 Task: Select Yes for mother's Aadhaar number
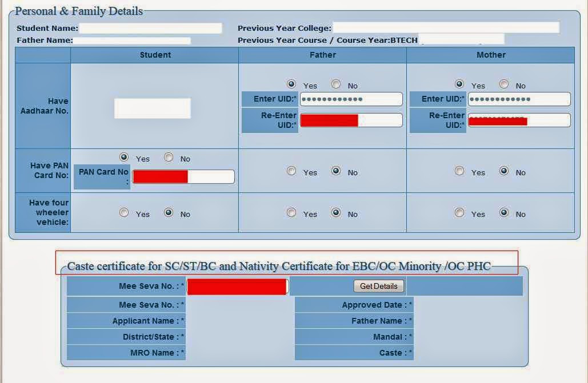459,84
